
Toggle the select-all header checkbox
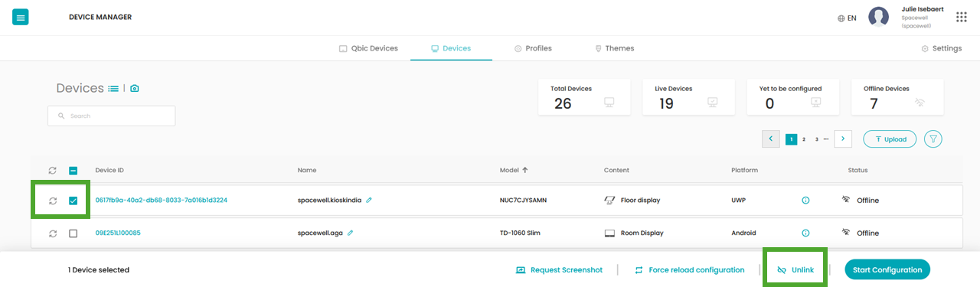tap(73, 170)
